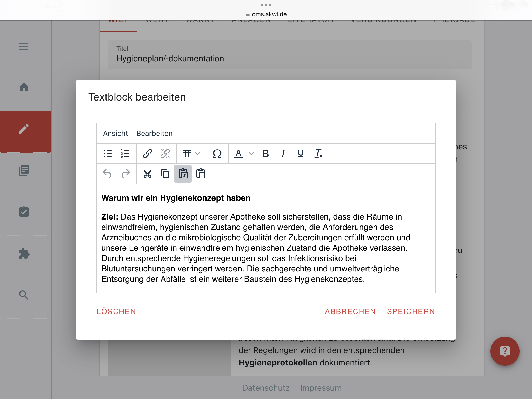Copy the selection
Image resolution: width=532 pixels, height=399 pixels.
165,174
